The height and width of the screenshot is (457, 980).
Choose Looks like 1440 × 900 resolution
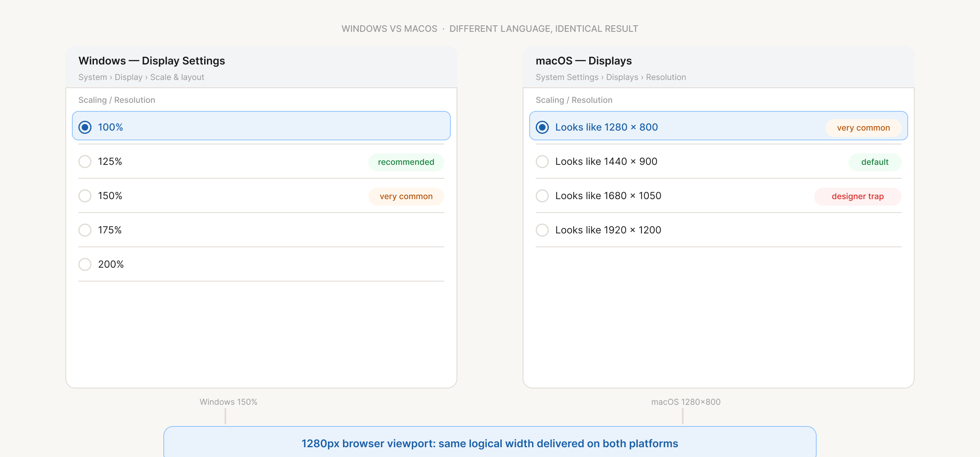coord(542,162)
